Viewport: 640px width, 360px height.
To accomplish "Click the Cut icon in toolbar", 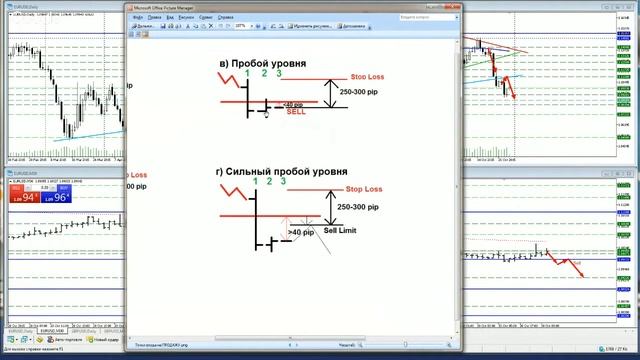I will click(188, 26).
